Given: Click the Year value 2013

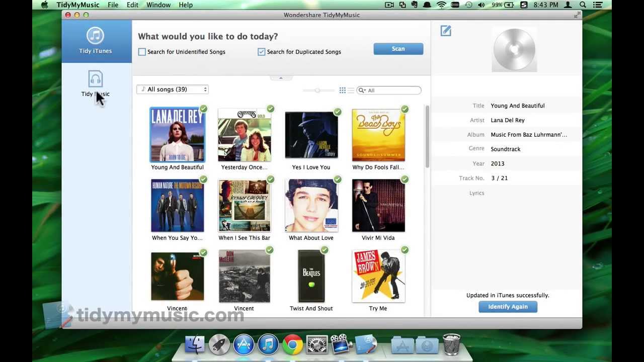Looking at the screenshot, I should pyautogui.click(x=497, y=164).
